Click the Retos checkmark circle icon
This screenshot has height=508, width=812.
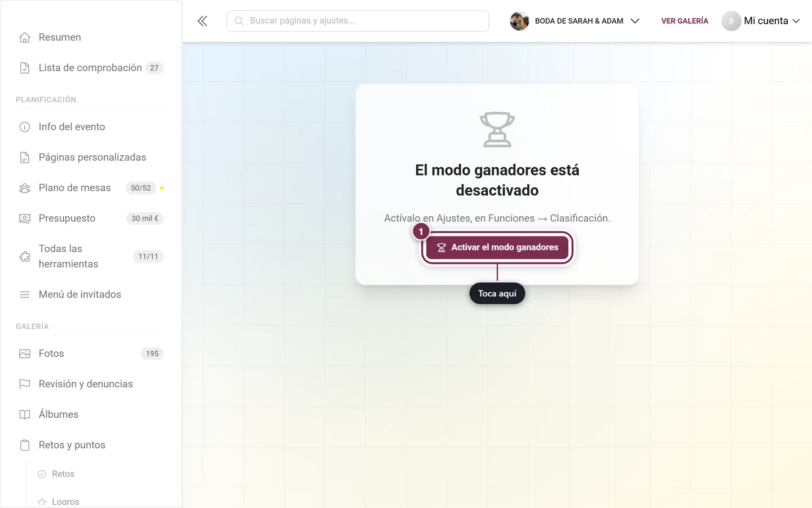42,474
